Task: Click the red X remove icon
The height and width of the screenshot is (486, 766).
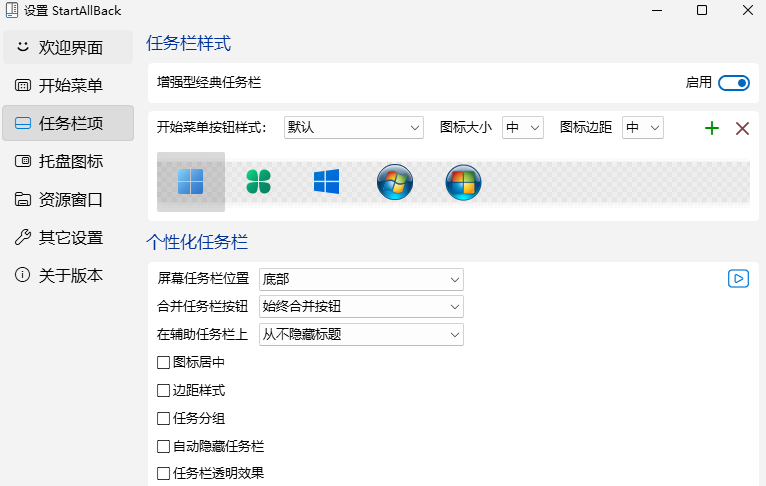Action: click(x=742, y=128)
